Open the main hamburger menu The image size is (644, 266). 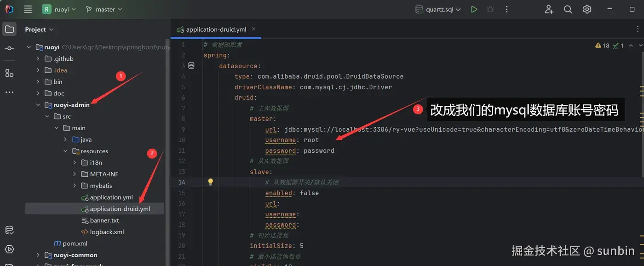coord(28,9)
